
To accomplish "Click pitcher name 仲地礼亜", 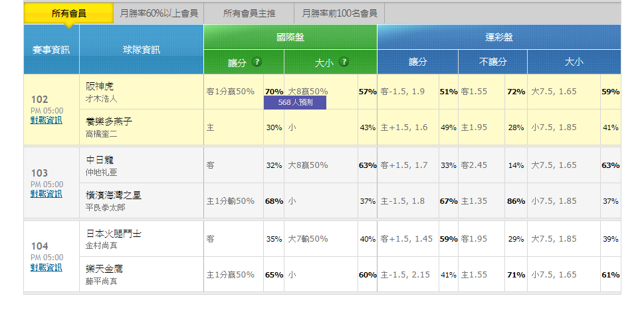I will coord(101,173).
